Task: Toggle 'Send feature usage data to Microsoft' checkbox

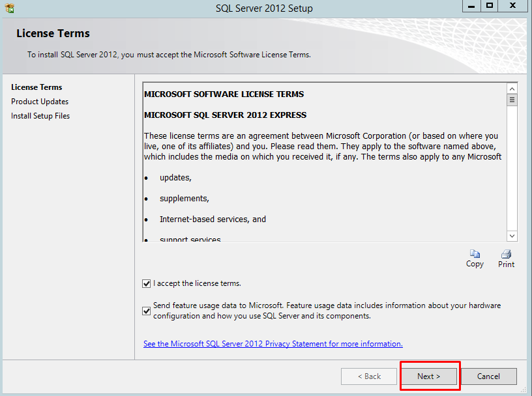Action: tap(146, 311)
